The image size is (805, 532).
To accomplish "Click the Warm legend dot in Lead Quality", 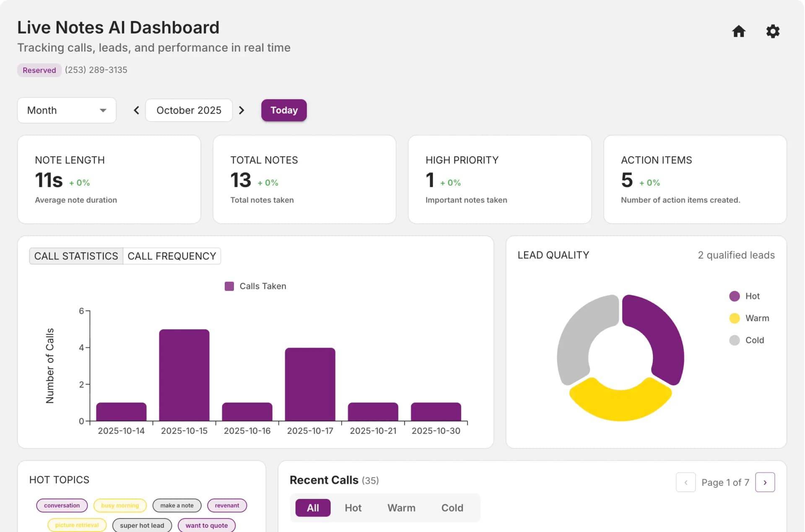I will point(735,318).
